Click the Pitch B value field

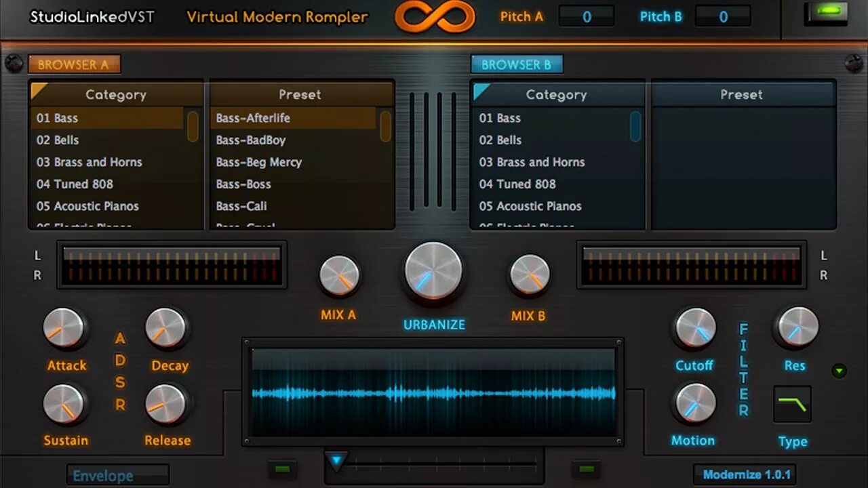pyautogui.click(x=723, y=16)
